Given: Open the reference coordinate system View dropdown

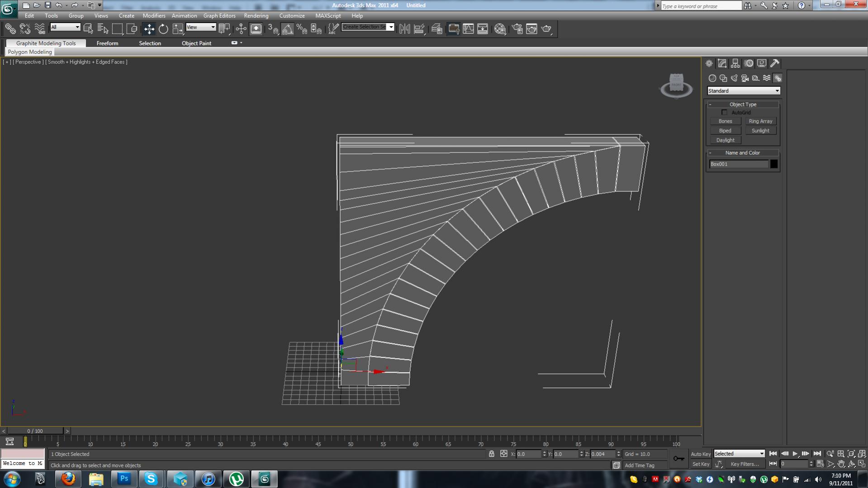Looking at the screenshot, I should [201, 27].
